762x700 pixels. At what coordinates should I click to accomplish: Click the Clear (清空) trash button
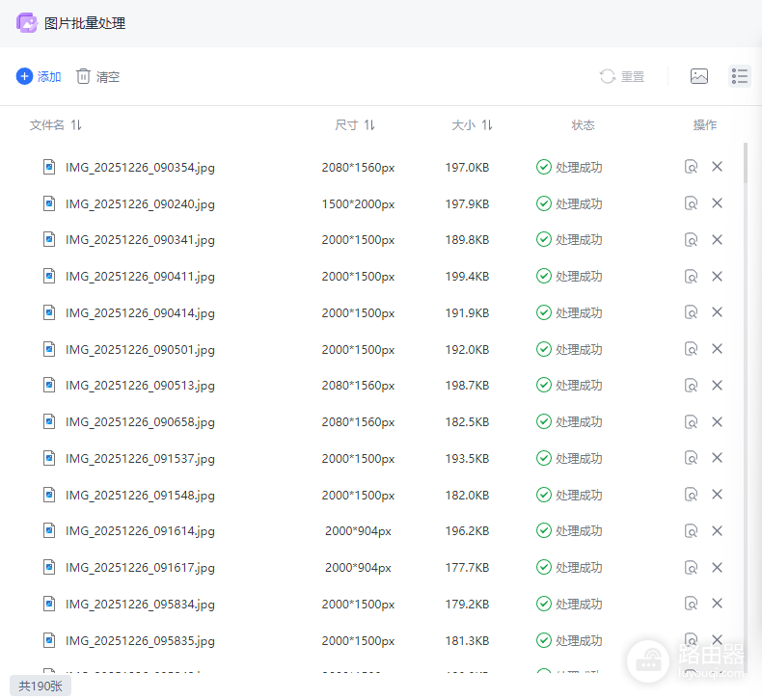pos(97,76)
